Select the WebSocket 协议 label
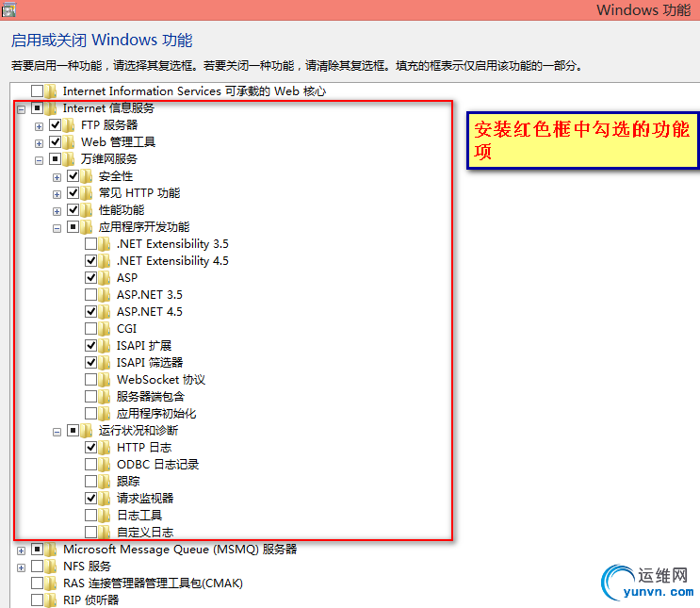This screenshot has width=700, height=608. click(161, 380)
